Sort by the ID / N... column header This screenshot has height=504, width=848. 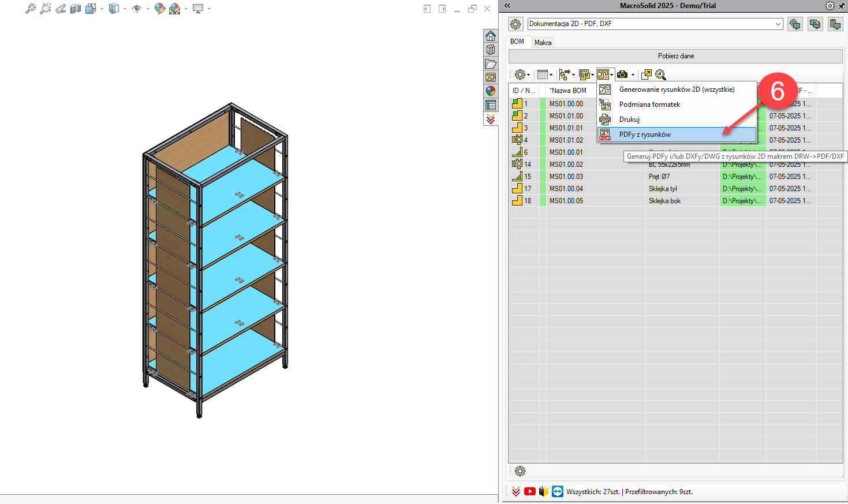[x=524, y=91]
